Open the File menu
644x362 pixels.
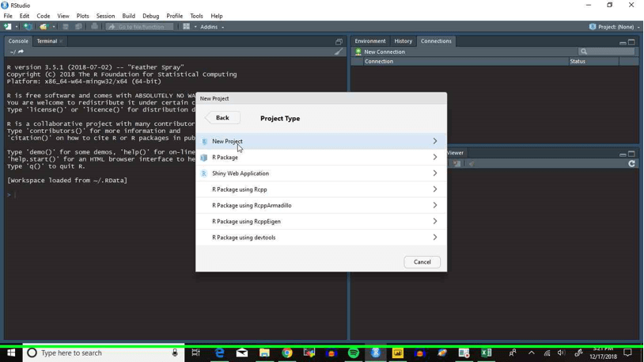(x=8, y=16)
